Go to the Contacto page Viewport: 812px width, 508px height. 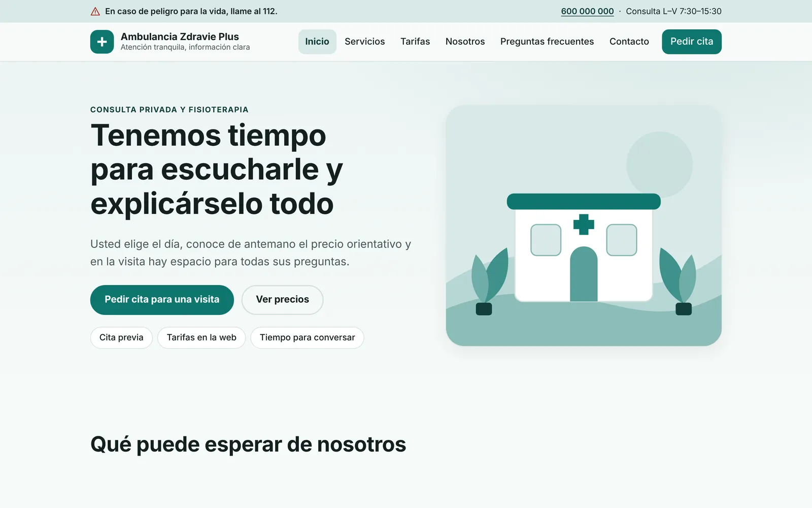629,42
